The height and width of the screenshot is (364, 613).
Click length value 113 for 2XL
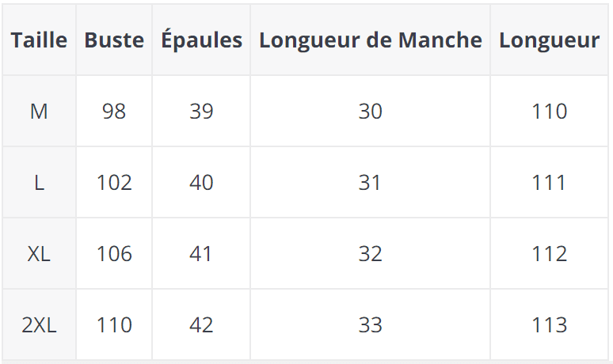click(549, 325)
